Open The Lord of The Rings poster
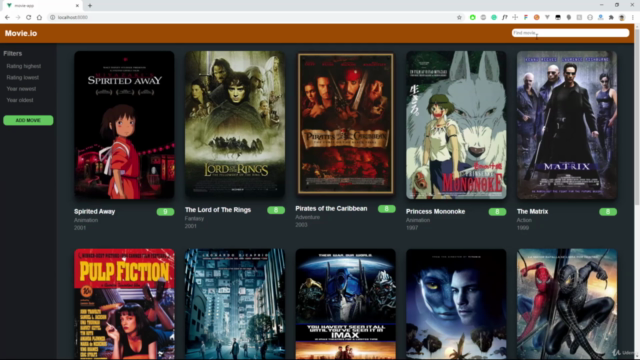 pyautogui.click(x=235, y=124)
